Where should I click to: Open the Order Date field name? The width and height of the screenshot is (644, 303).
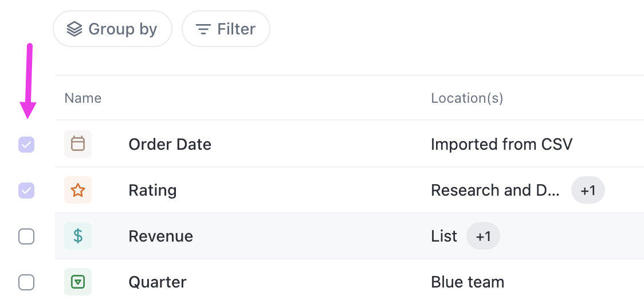[170, 144]
